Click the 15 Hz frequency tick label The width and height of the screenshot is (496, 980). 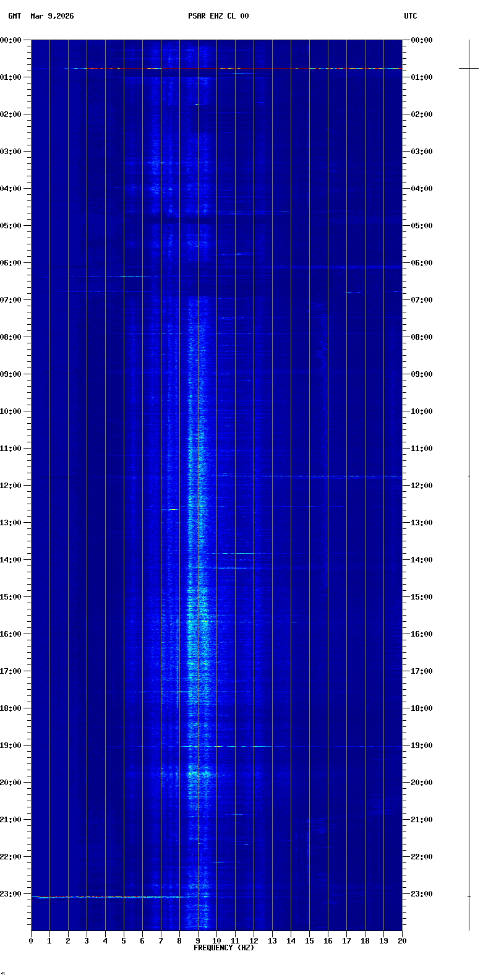[309, 941]
